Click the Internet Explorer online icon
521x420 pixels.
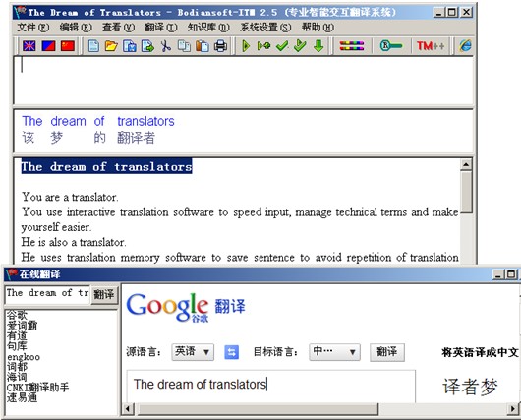[x=466, y=46]
